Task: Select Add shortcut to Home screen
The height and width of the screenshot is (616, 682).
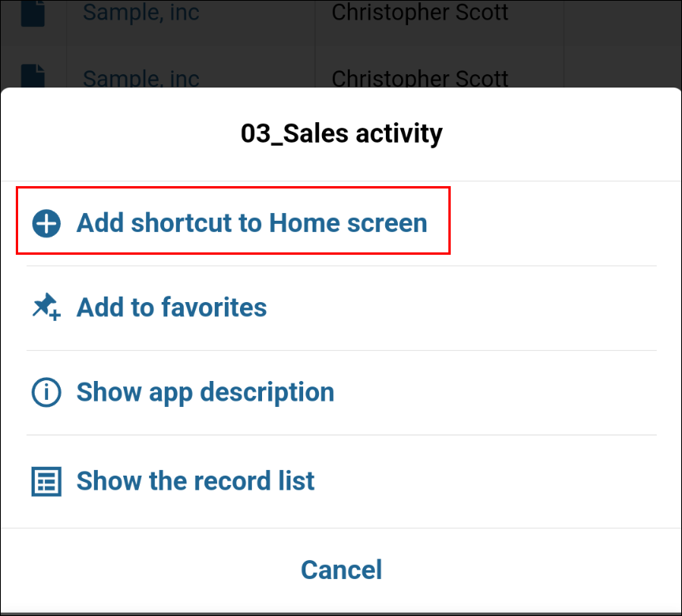Action: tap(251, 223)
